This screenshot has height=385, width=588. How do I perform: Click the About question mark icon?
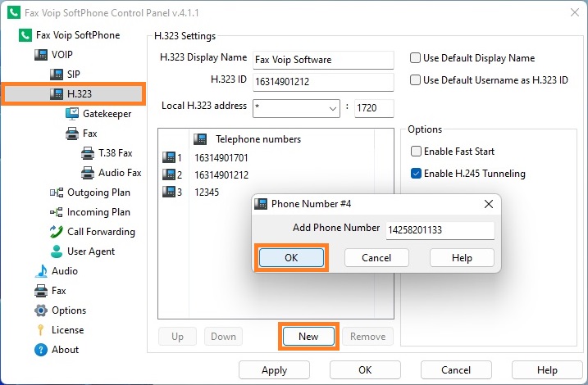tap(41, 350)
